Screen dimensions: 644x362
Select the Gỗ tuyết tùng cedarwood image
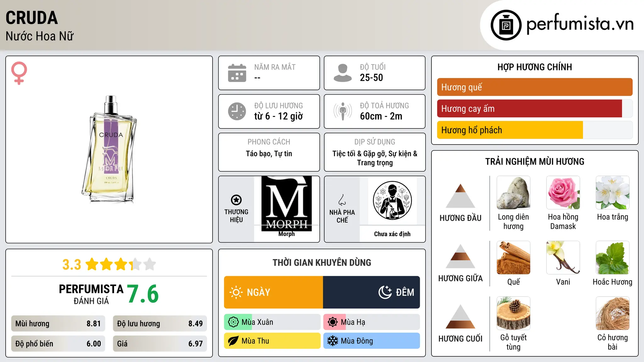click(x=514, y=313)
